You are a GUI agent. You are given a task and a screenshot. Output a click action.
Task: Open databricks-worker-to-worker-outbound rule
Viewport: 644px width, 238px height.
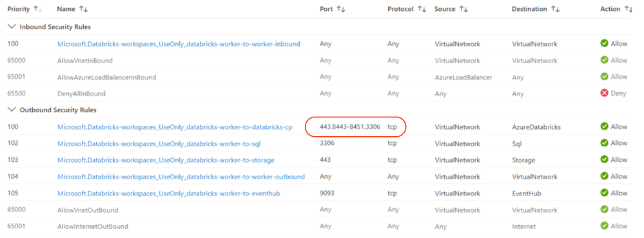click(x=181, y=176)
